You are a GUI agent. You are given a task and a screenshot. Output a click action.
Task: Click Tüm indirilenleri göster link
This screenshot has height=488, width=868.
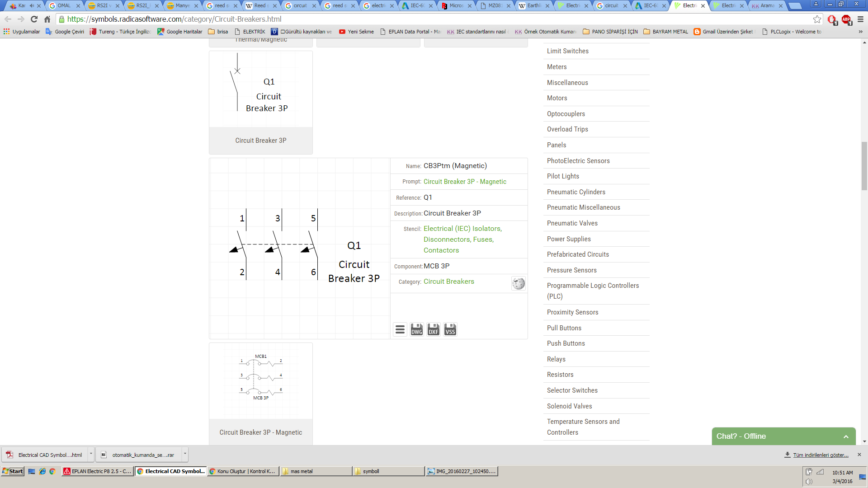pos(821,455)
